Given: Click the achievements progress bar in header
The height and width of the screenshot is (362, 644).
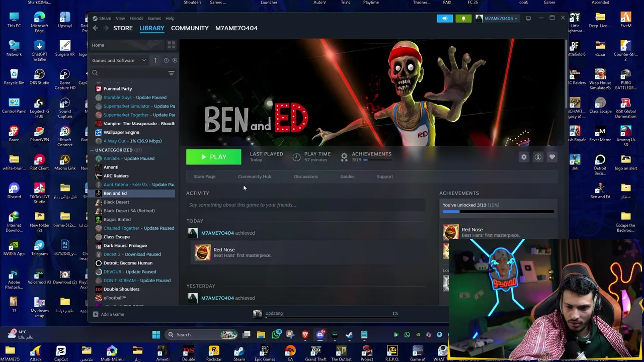Looking at the screenshot, I should pyautogui.click(x=378, y=160).
